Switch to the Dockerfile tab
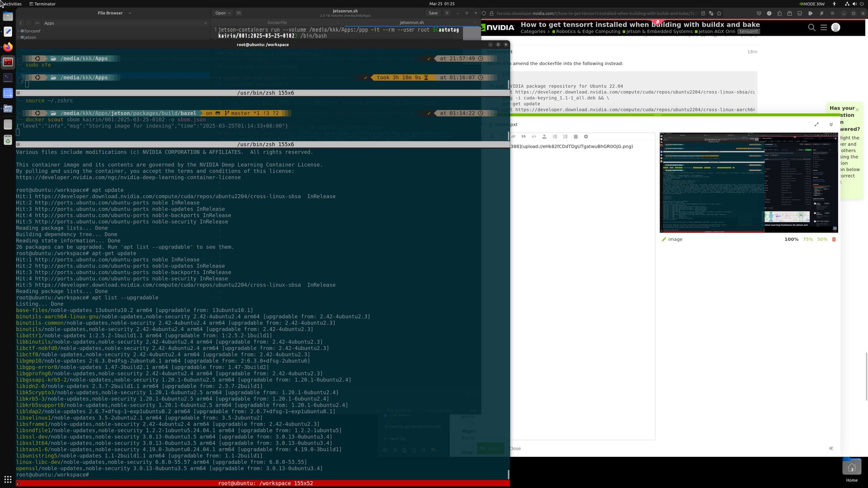This screenshot has height=488, width=868. [277, 22]
